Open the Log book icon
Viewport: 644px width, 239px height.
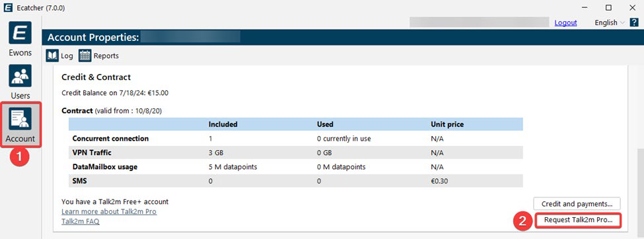(x=52, y=56)
